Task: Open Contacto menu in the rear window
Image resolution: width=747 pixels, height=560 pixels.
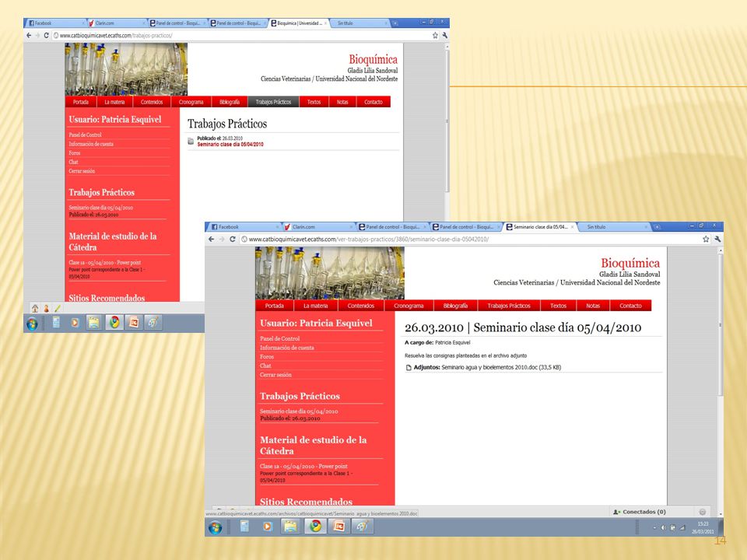Action: pyautogui.click(x=373, y=102)
